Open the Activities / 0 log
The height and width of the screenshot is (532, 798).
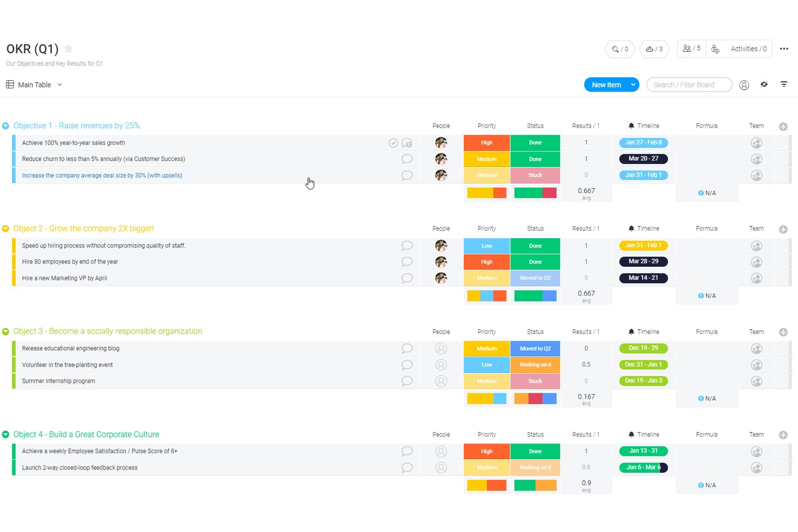pyautogui.click(x=748, y=49)
